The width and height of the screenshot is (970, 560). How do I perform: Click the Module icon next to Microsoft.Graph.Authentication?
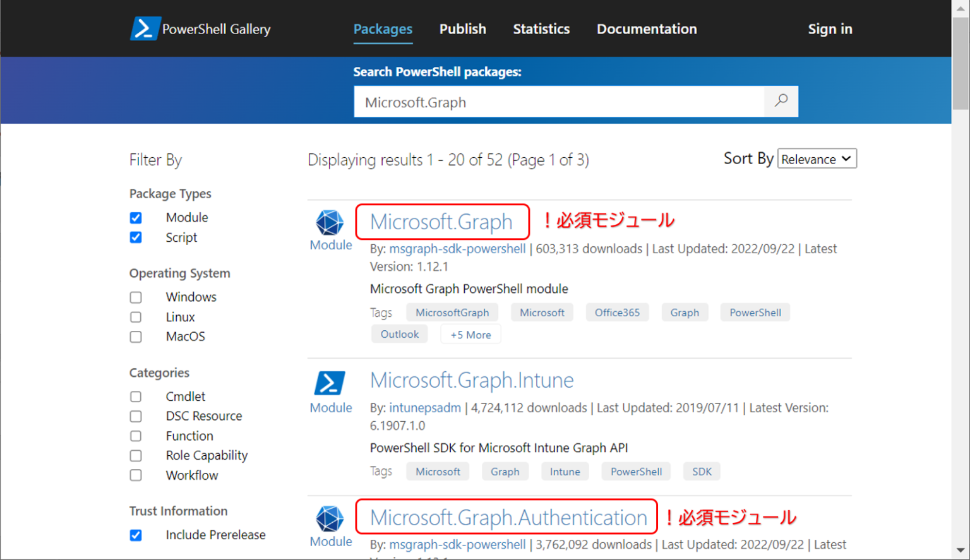[330, 520]
